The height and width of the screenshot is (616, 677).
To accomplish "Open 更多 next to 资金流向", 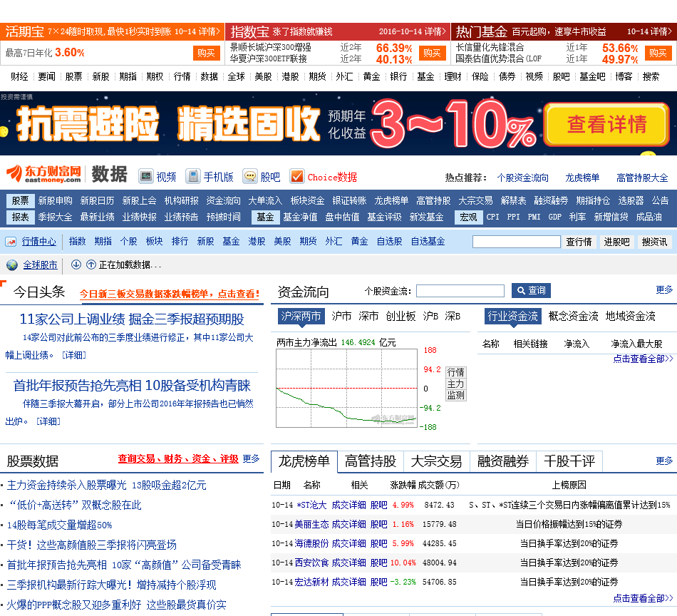I will (x=664, y=290).
